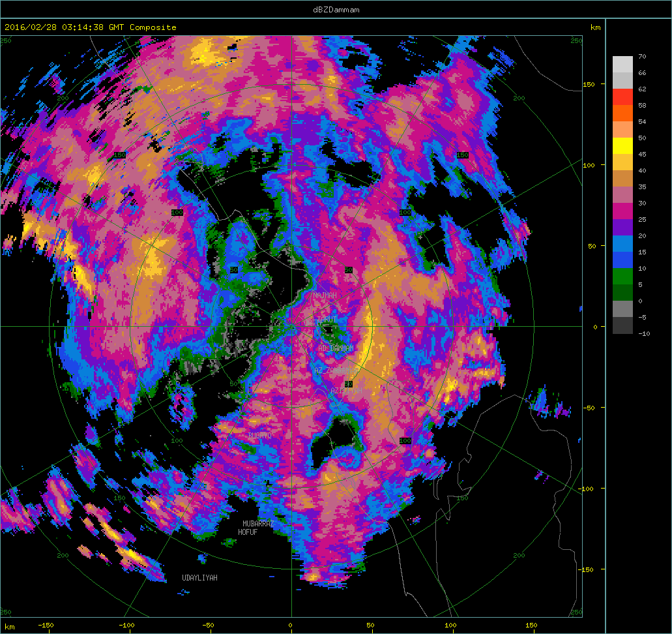672x634 pixels.
Task: Pick the light gray 66–70 dBZ legend swatch
Action: (622, 65)
